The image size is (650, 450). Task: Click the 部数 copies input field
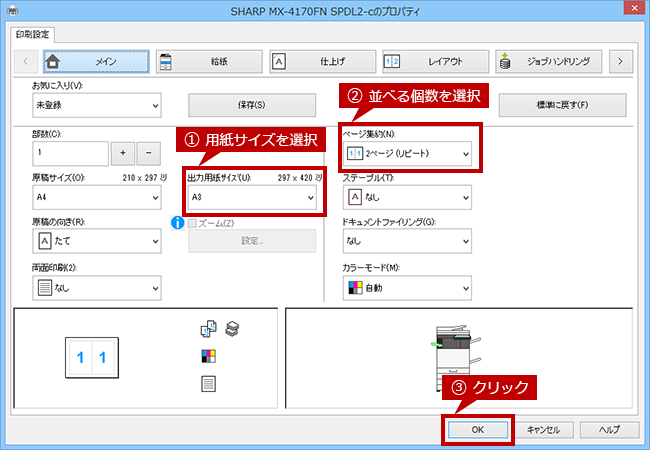[x=70, y=153]
